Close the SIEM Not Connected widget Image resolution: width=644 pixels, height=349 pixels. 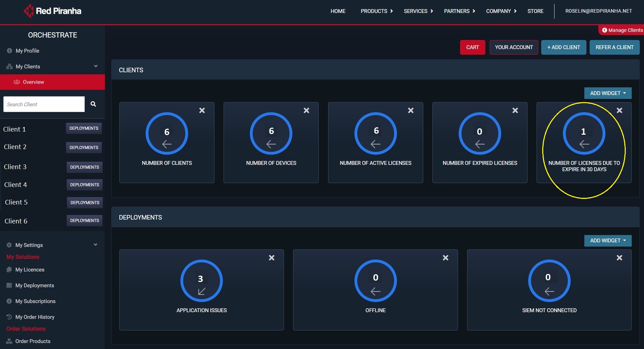coord(619,258)
